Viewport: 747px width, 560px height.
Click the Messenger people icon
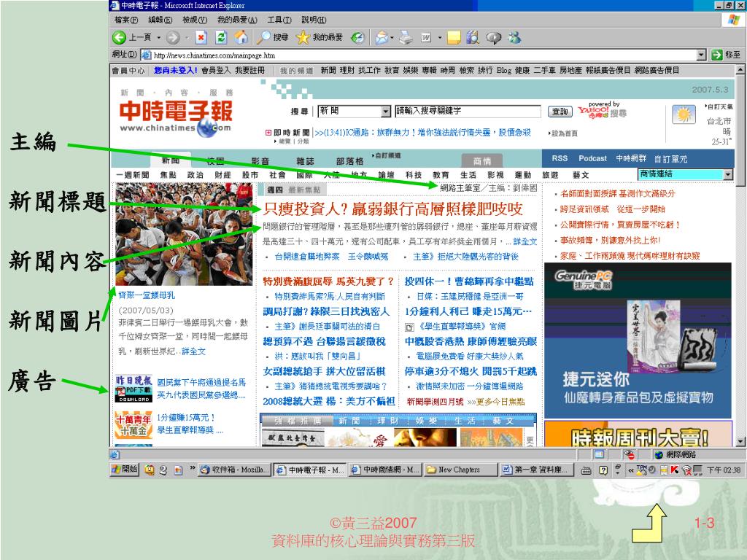click(514, 38)
